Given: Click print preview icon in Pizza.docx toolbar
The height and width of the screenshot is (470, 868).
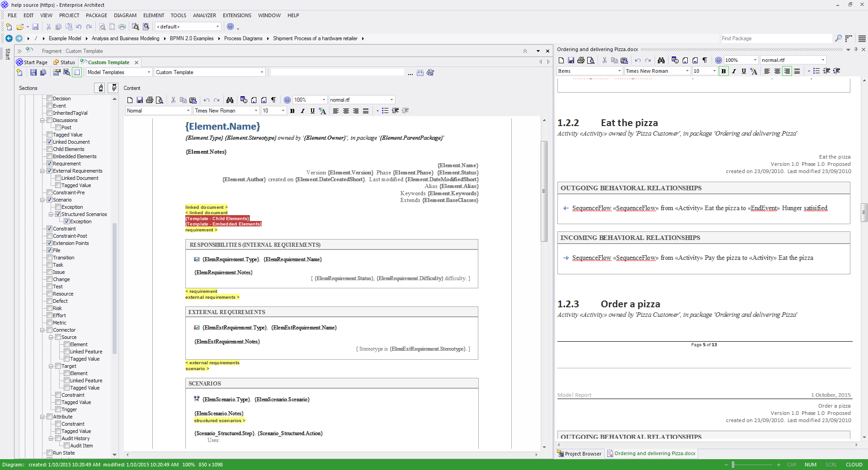Looking at the screenshot, I should [x=591, y=60].
